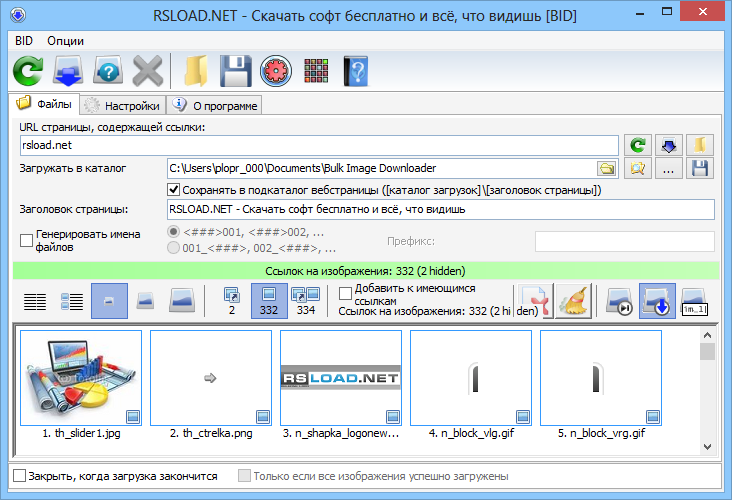Toggle Только если все изображения успешно загружены
The height and width of the screenshot is (500, 732).
[x=244, y=476]
